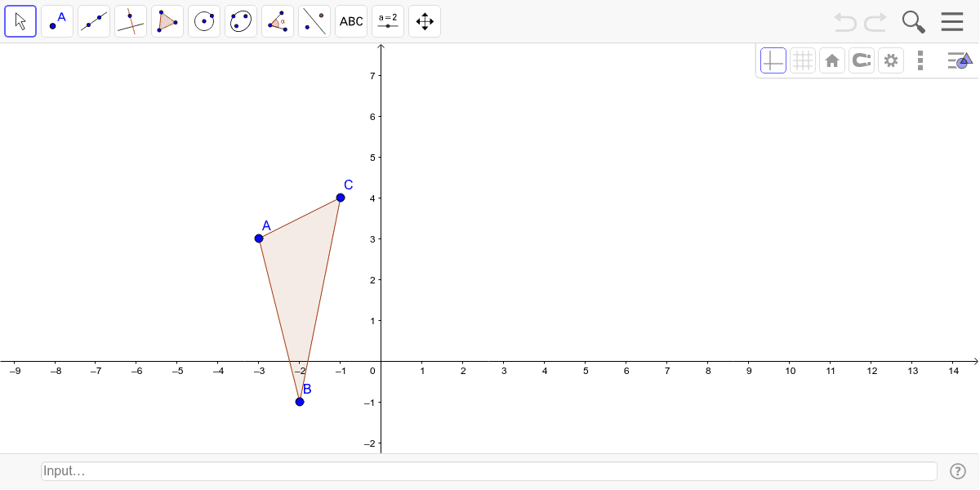Select point C on the triangle
Image resolution: width=980 pixels, height=490 pixels.
pos(341,198)
